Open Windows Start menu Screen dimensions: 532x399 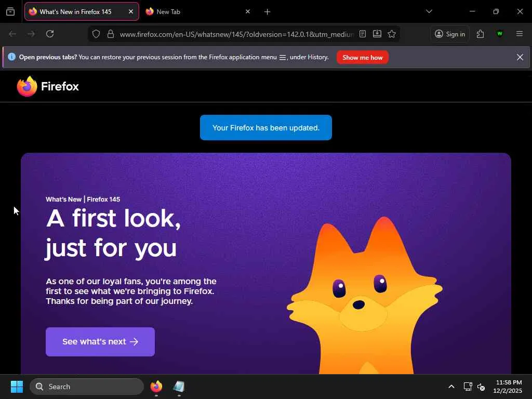tap(17, 387)
